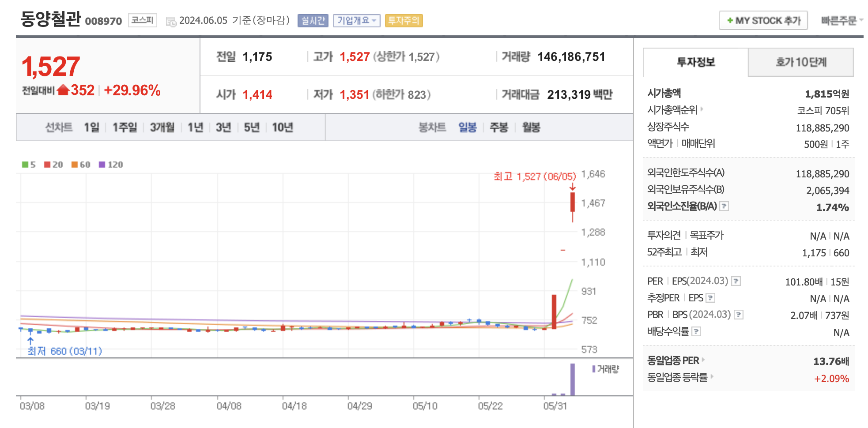
Task: Click the 선차트 label
Action: (x=59, y=128)
